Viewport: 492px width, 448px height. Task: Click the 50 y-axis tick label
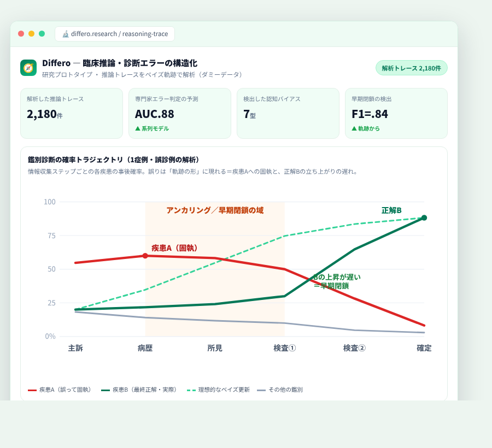point(51,269)
